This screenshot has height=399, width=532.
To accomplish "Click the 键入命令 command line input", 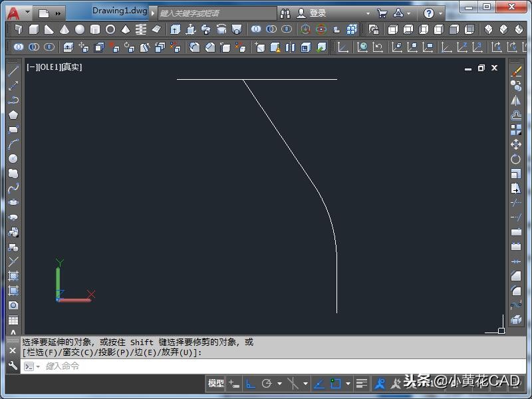I will click(199, 366).
